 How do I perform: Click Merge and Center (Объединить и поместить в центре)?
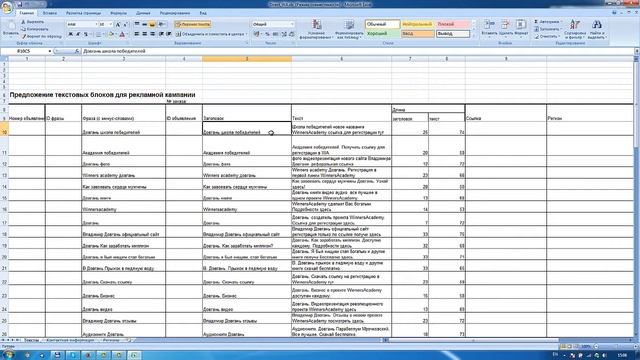click(x=210, y=34)
